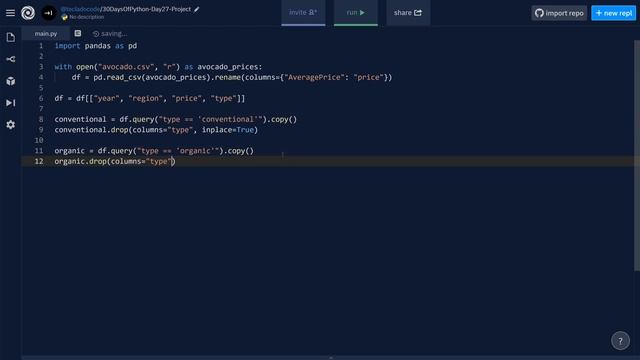Edit repl name with the pencil icon

(x=197, y=9)
